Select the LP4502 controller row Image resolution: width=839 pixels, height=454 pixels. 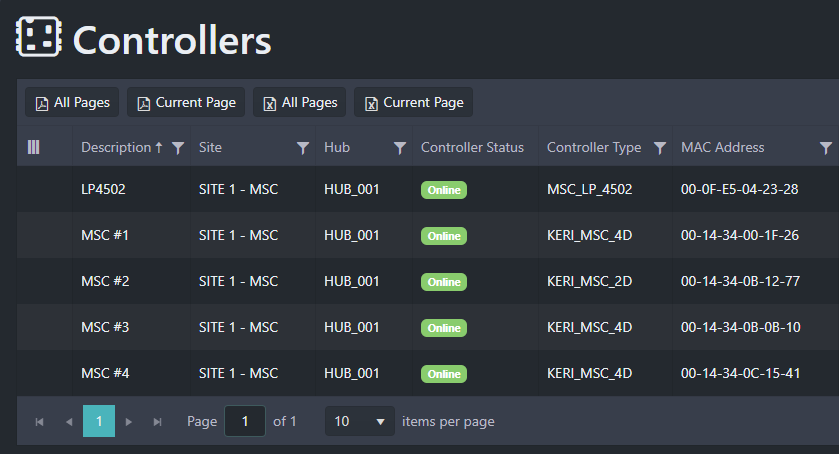pyautogui.click(x=103, y=190)
